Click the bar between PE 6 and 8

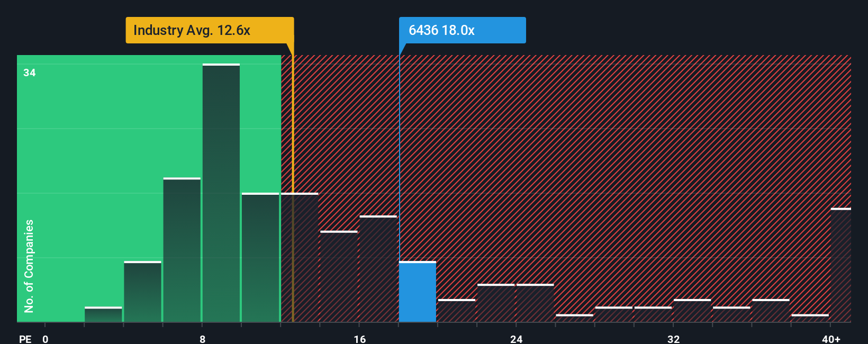(x=182, y=250)
